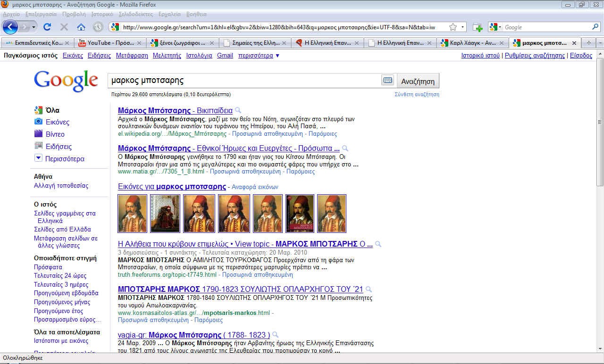Switch to the Εκπαιδευτικές Κο... tab
Image resolution: width=604 pixels, height=364 pixels.
[37, 43]
